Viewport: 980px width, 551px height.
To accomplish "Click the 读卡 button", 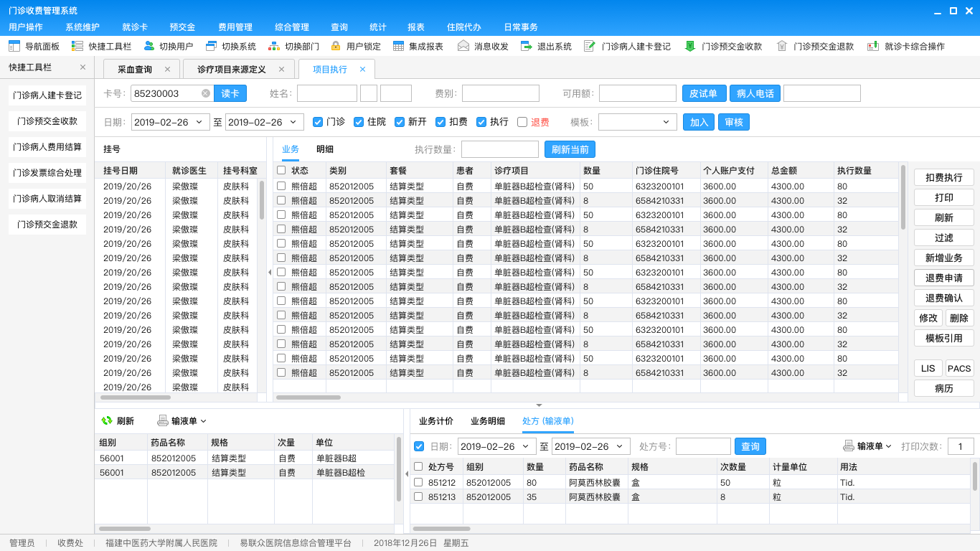I will tap(230, 93).
